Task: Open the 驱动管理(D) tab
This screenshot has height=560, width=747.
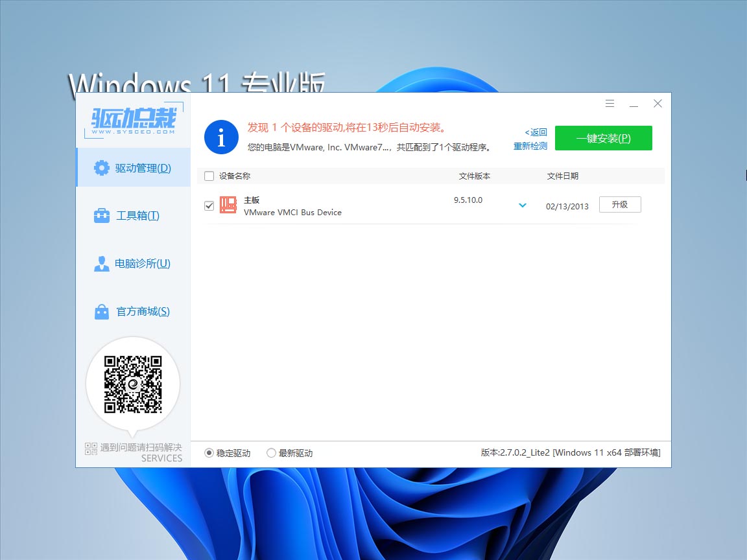Action: (x=134, y=168)
